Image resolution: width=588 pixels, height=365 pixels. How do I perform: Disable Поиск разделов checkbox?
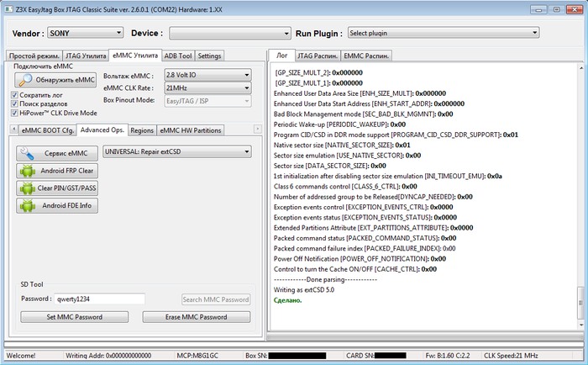pos(15,103)
